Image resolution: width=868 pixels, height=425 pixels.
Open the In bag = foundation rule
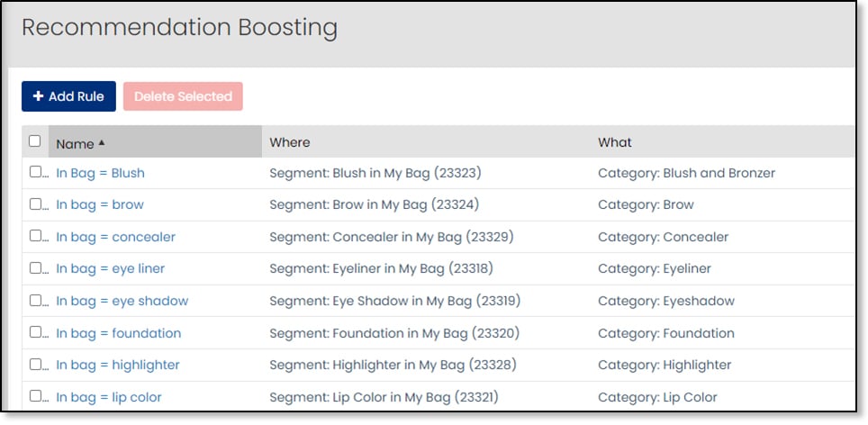coord(118,333)
